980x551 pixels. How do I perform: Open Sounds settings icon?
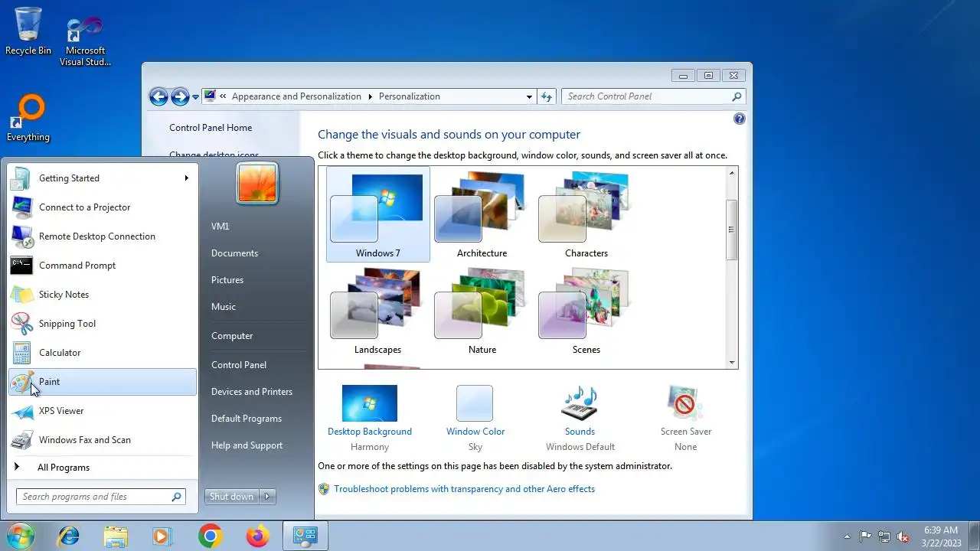tap(580, 403)
